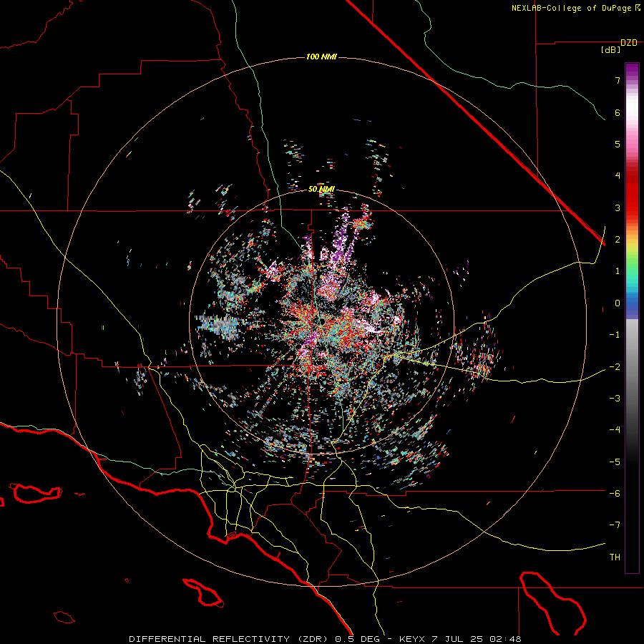Screen dimensions: 644x644
Task: Click the 7 value on the color scale
Action: [x=618, y=80]
